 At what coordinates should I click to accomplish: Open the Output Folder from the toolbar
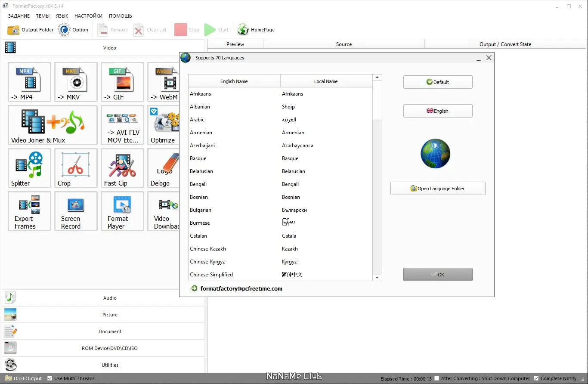(x=31, y=30)
